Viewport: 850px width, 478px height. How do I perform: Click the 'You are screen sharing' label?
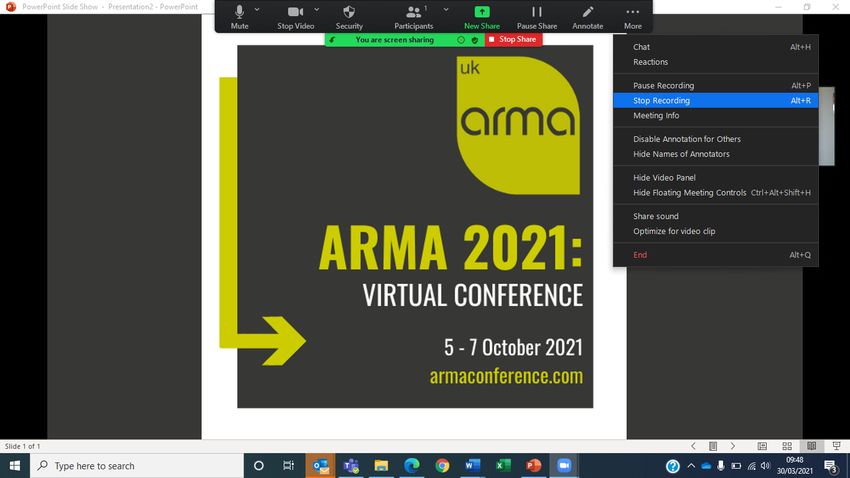[395, 40]
